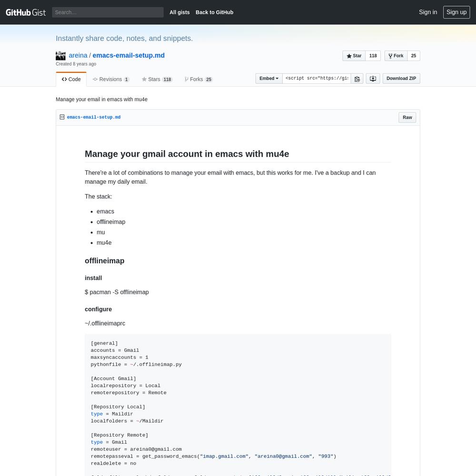Click the 'Manage your gmail account' heading

coord(187,154)
